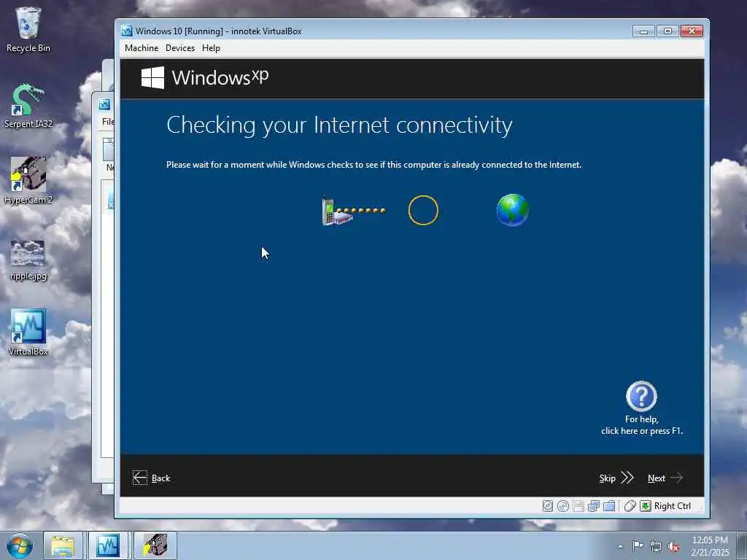
Task: Open the Machine menu in VirtualBox
Action: (142, 48)
